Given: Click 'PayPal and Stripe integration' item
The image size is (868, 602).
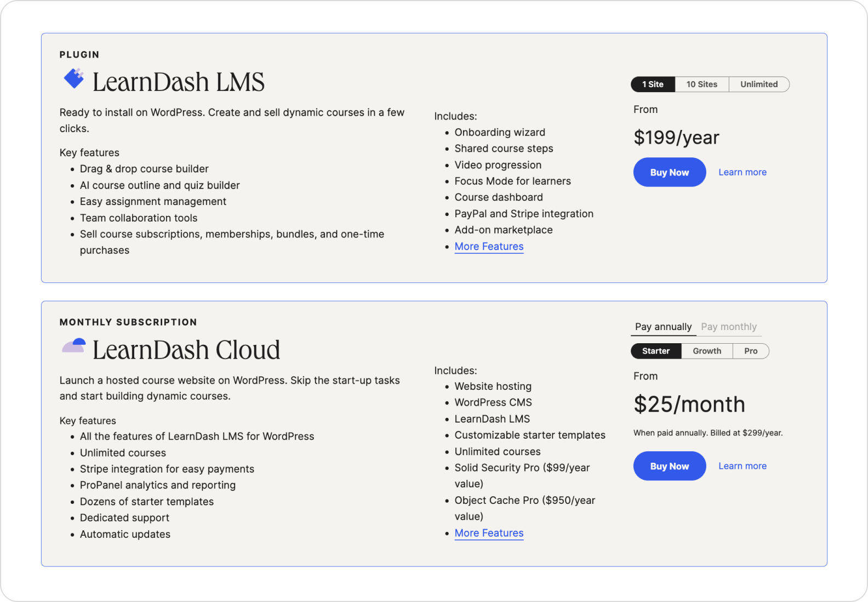Looking at the screenshot, I should click(x=524, y=214).
